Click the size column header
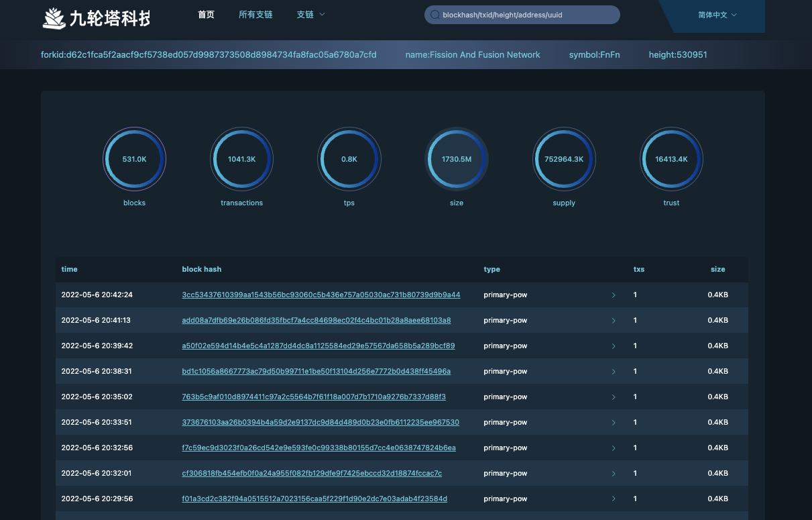The image size is (812, 520). coord(718,269)
